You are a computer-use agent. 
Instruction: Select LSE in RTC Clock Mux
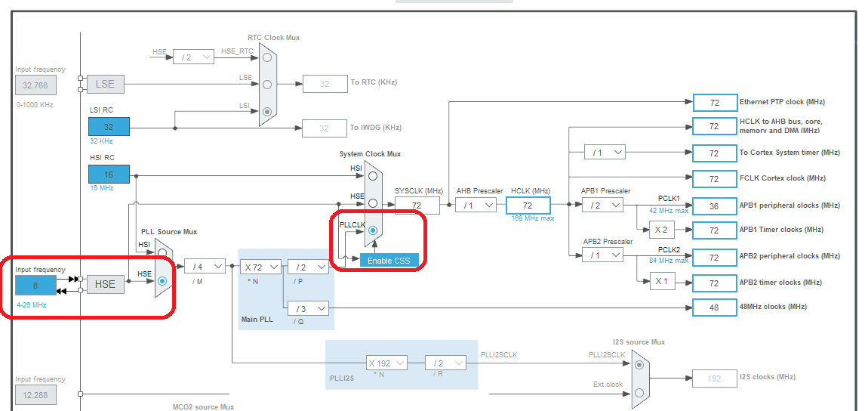[x=268, y=84]
